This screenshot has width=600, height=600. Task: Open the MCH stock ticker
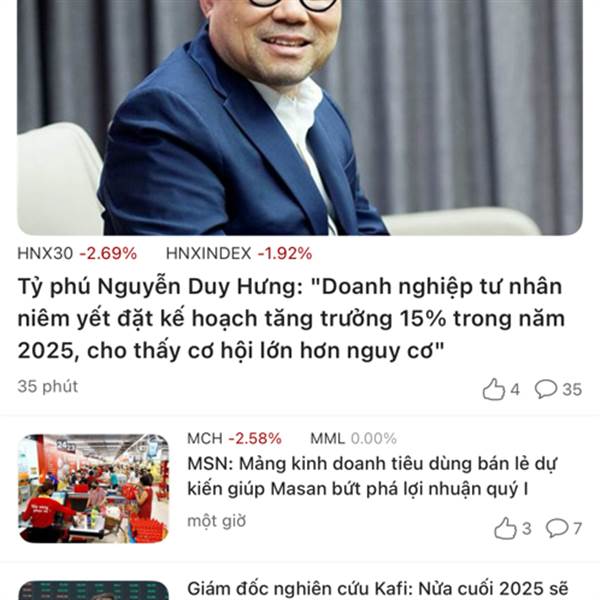click(x=234, y=439)
